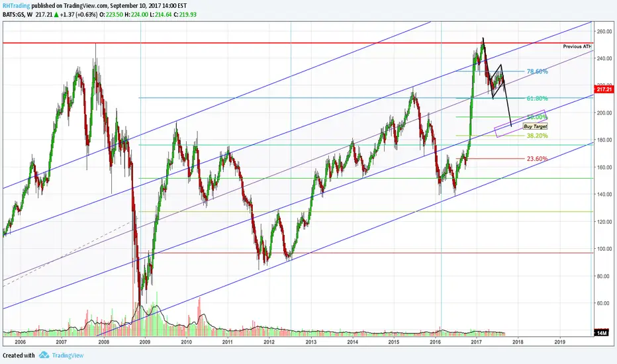Click the 2006 time axis label

20,342
